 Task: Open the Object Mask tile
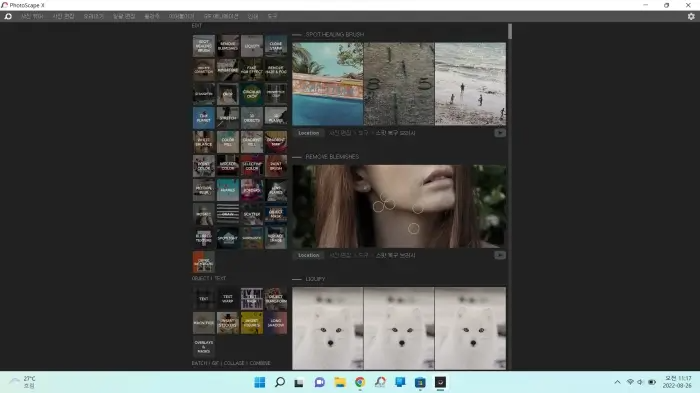(276, 214)
